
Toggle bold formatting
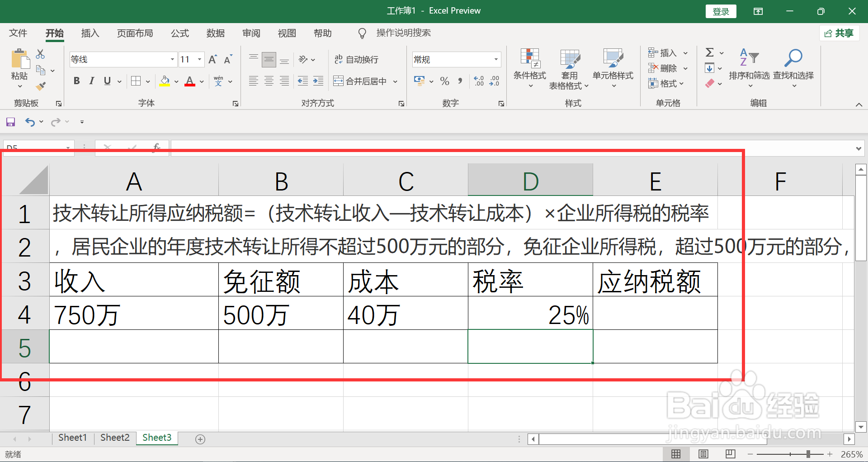[76, 81]
